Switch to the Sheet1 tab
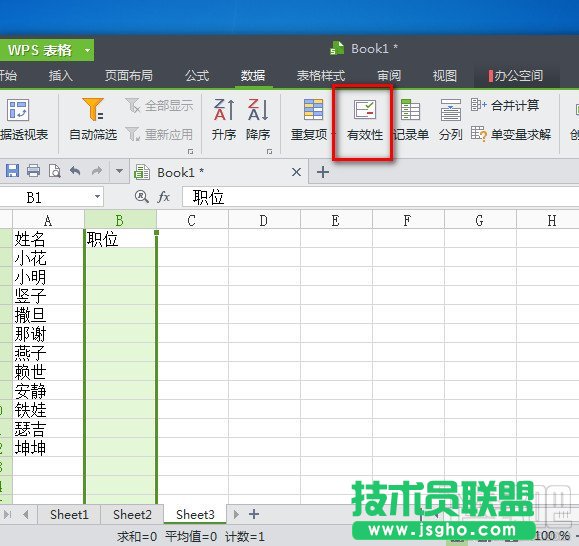The height and width of the screenshot is (546, 579). click(x=69, y=514)
